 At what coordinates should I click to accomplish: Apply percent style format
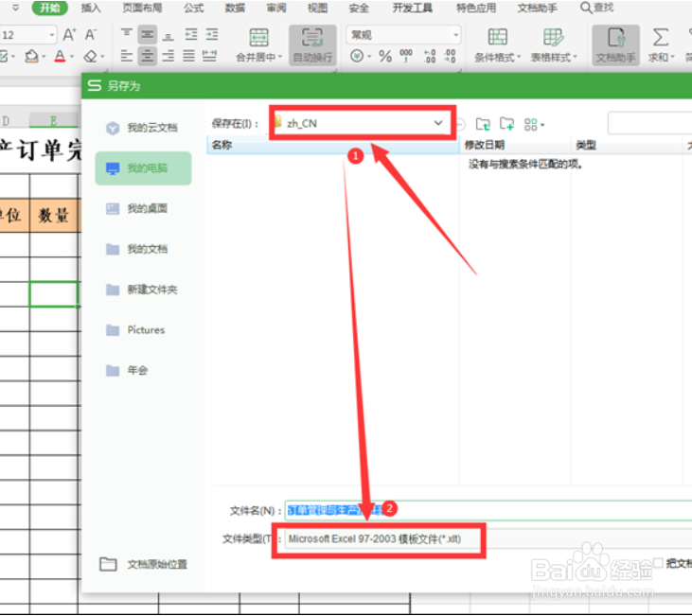385,56
